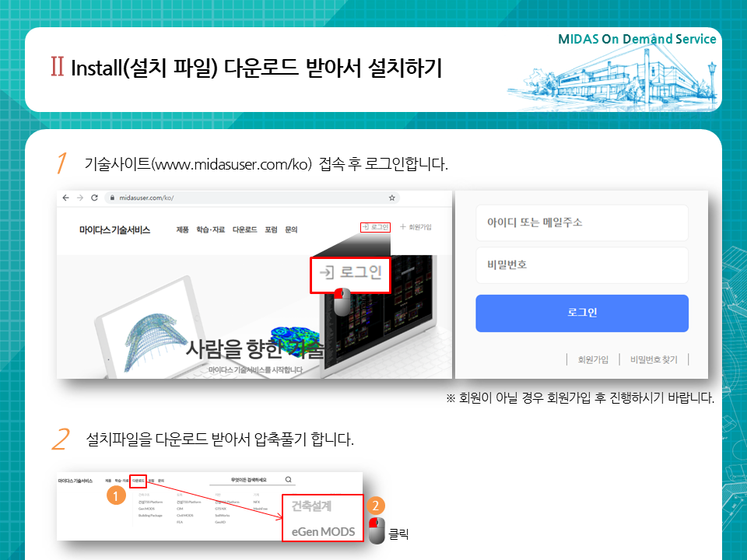This screenshot has width=747, height=560.
Task: Click the browser forward arrow
Action: pyautogui.click(x=80, y=198)
